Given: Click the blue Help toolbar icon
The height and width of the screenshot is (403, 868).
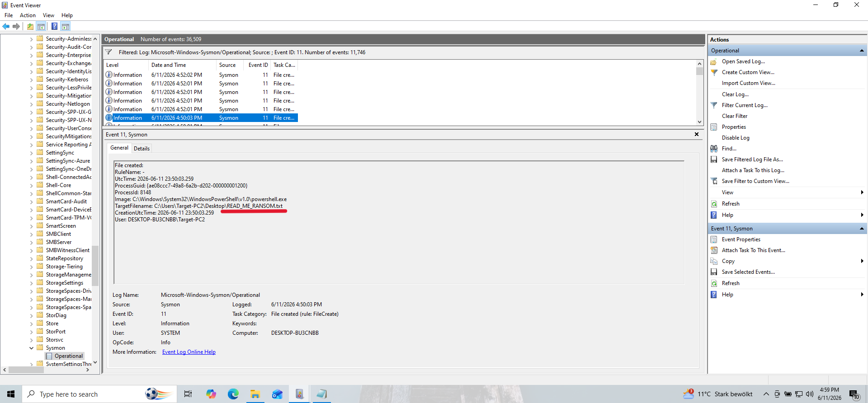Looking at the screenshot, I should coord(54,27).
